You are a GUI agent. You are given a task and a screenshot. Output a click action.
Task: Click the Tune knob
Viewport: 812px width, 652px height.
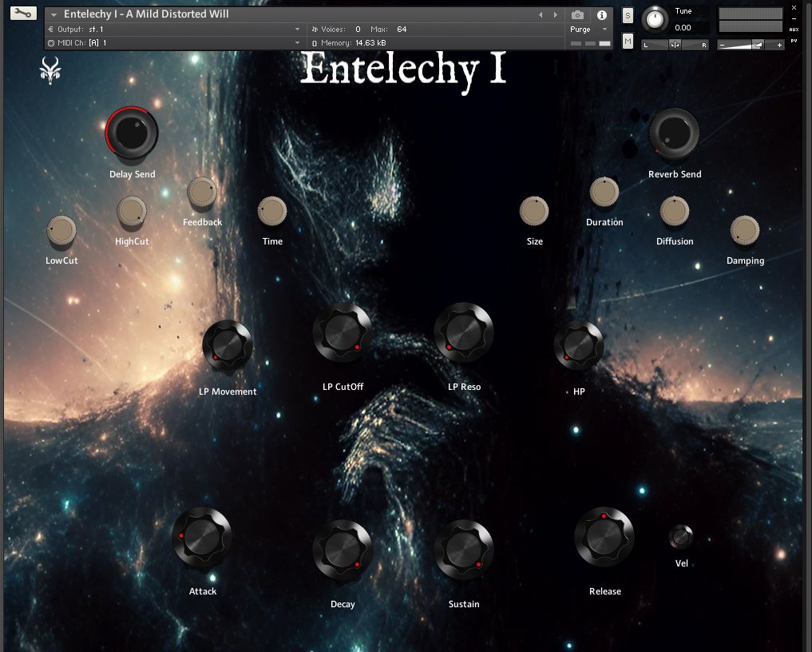[655, 20]
